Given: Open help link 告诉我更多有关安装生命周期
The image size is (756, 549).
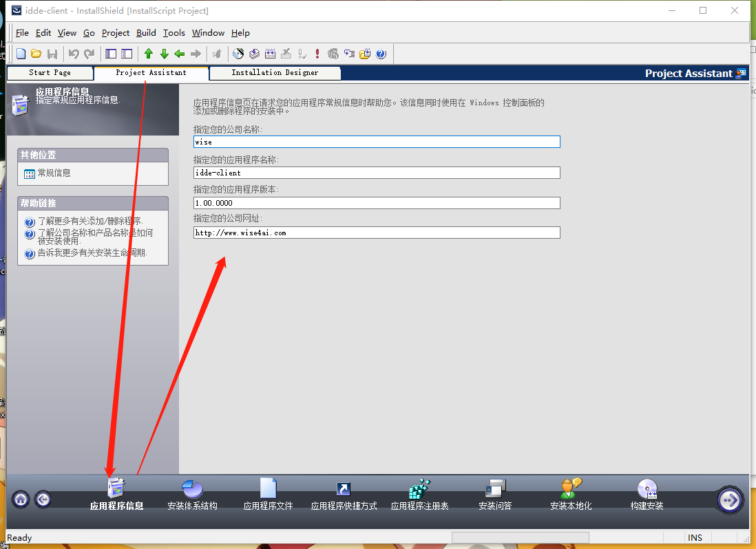Looking at the screenshot, I should [x=86, y=253].
